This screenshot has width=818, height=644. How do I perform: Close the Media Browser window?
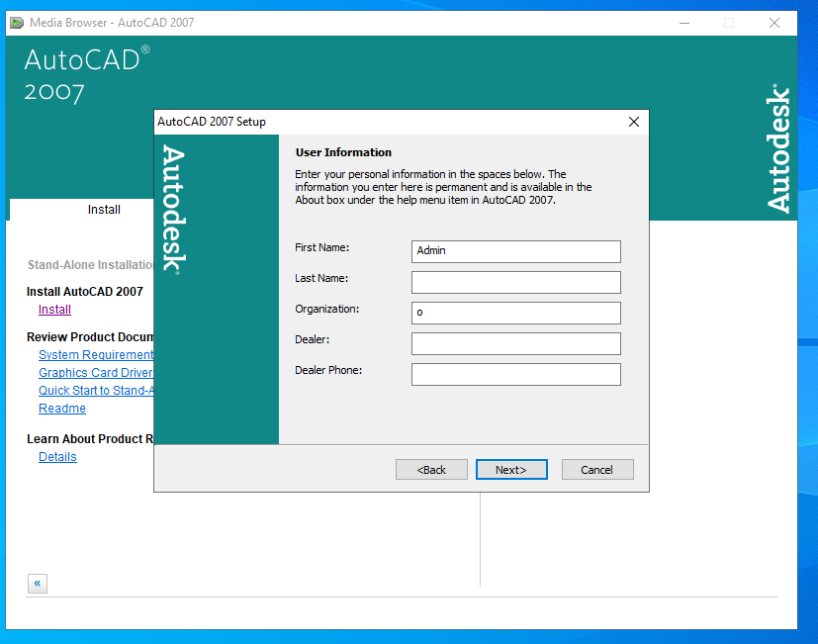click(774, 22)
